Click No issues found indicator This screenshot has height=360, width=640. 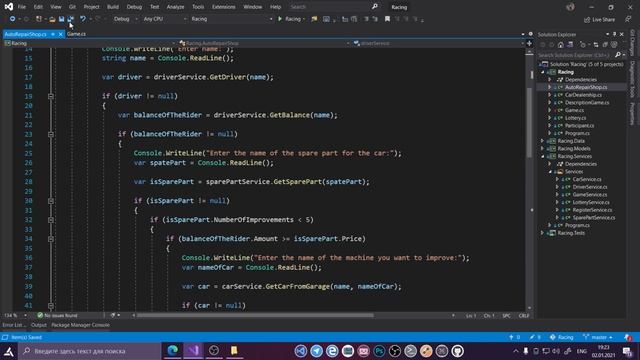click(57, 315)
